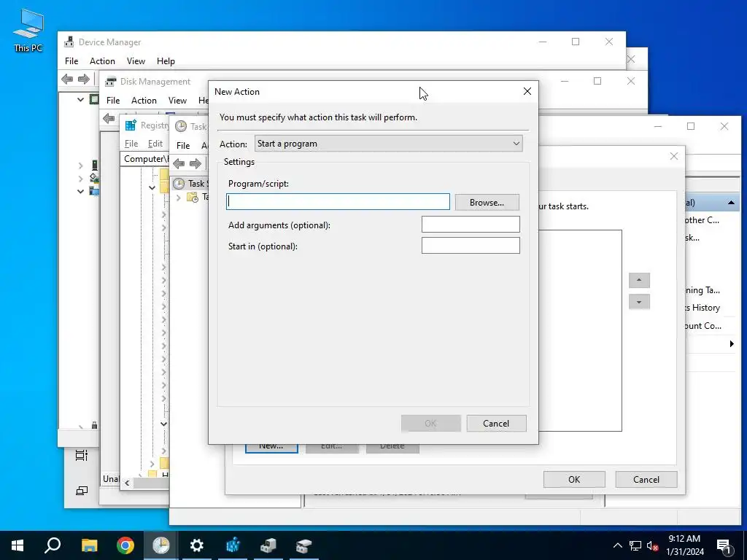747x560 pixels.
Task: Switch to Disk Management taskbar icon
Action: (x=304, y=545)
